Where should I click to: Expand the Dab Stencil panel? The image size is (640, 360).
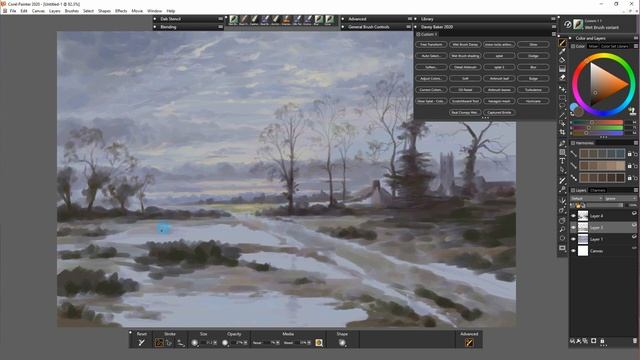(x=155, y=19)
